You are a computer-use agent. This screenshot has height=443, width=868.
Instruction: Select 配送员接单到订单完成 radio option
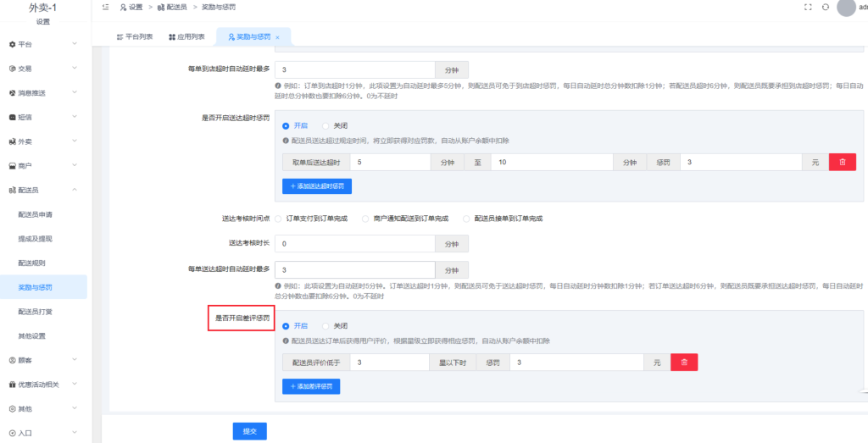pos(467,219)
